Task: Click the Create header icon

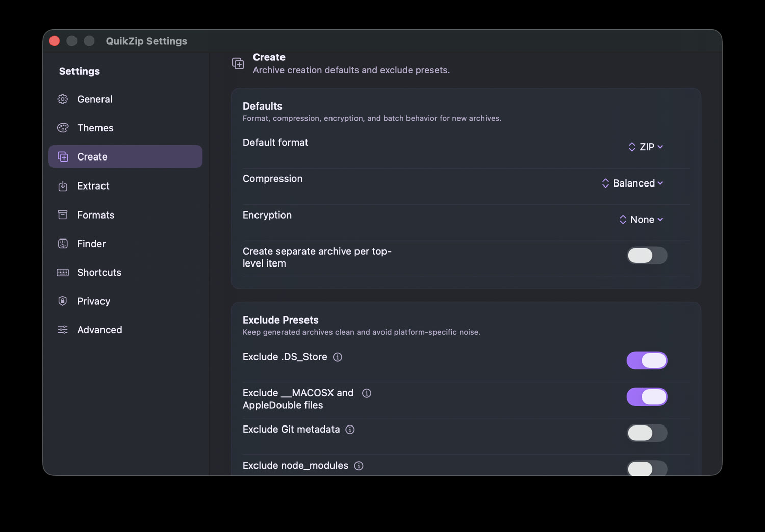Action: (238, 63)
